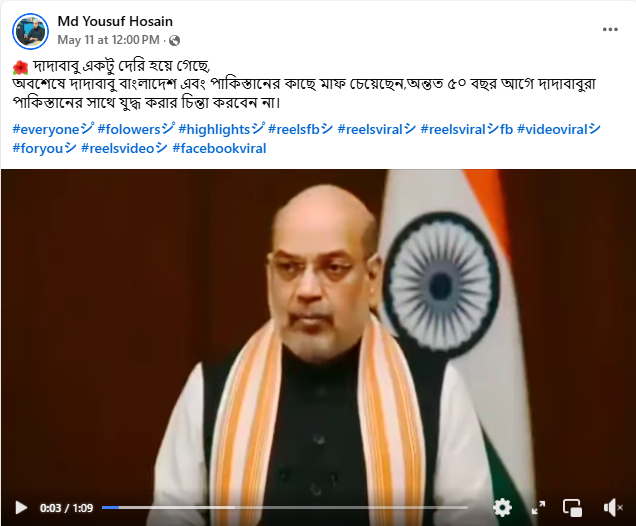Image resolution: width=636 pixels, height=526 pixels.
Task: Open picture-in-picture mini player
Action: click(572, 507)
